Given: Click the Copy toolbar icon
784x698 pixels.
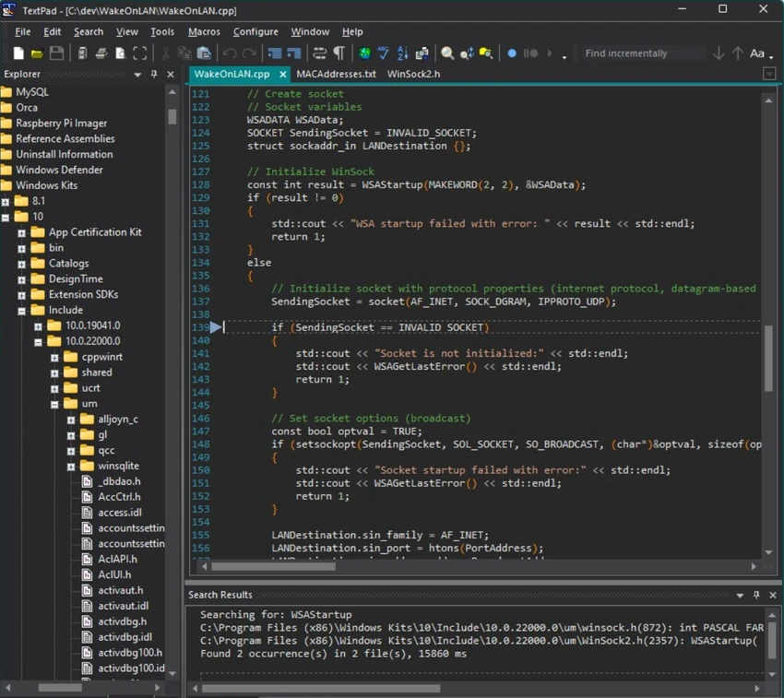Looking at the screenshot, I should [x=184, y=53].
